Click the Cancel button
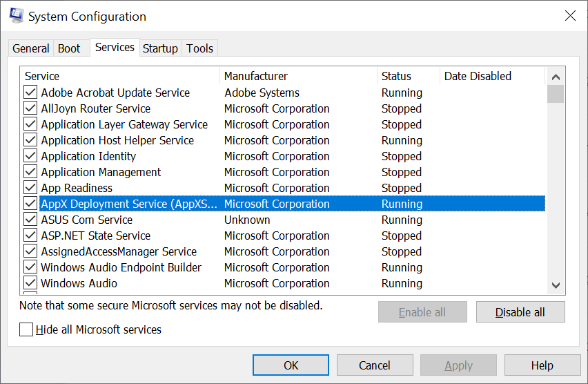The width and height of the screenshot is (588, 384). coord(375,365)
